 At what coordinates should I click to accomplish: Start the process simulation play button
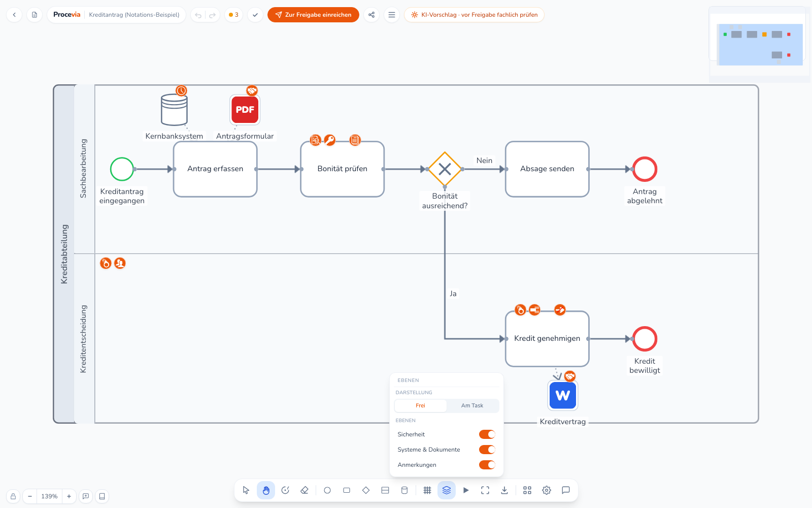click(x=466, y=490)
